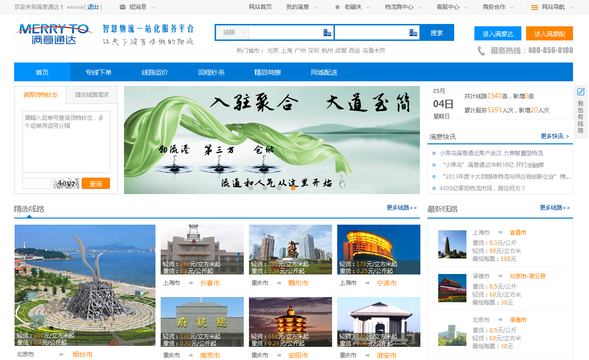Select the 首页 navigation tab
Viewport: 589px width, 360px height.
(42, 72)
